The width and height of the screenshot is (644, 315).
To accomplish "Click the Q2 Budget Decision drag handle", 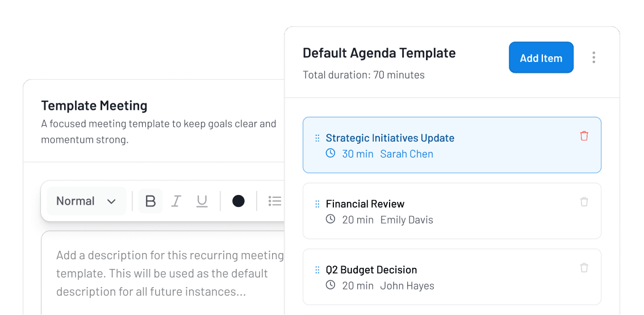I will 317,270.
